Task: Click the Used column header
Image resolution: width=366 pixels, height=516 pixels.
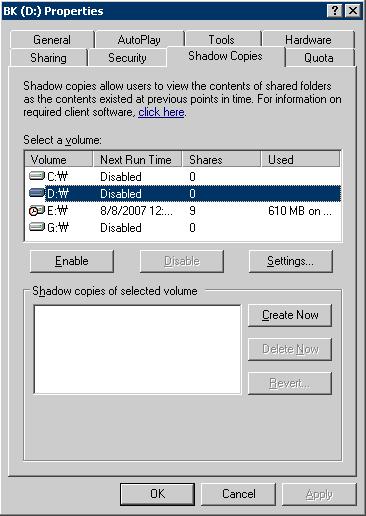Action: click(x=301, y=159)
